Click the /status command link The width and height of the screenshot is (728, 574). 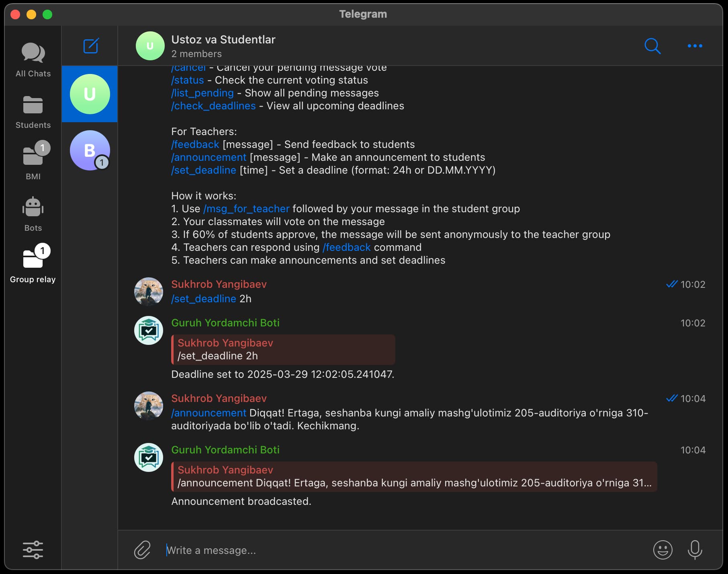click(187, 80)
